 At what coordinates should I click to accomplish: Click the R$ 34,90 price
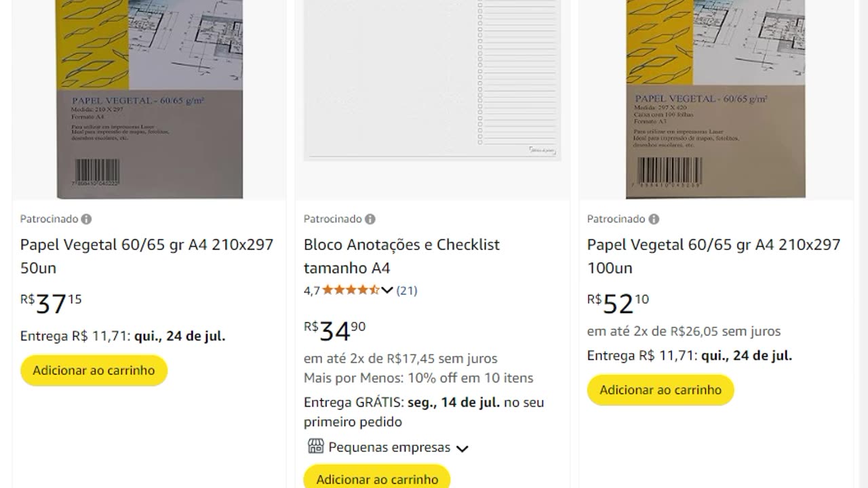(x=334, y=331)
